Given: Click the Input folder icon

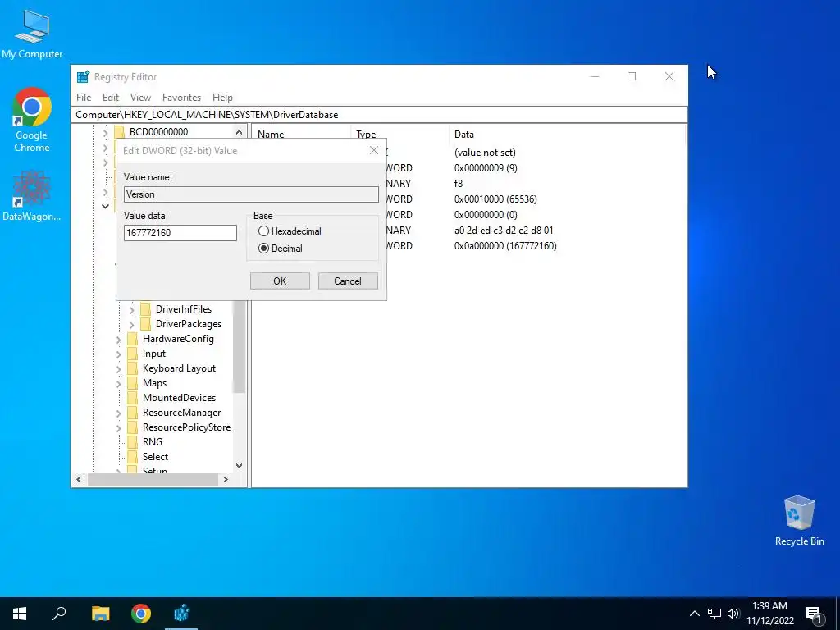Looking at the screenshot, I should coord(132,354).
